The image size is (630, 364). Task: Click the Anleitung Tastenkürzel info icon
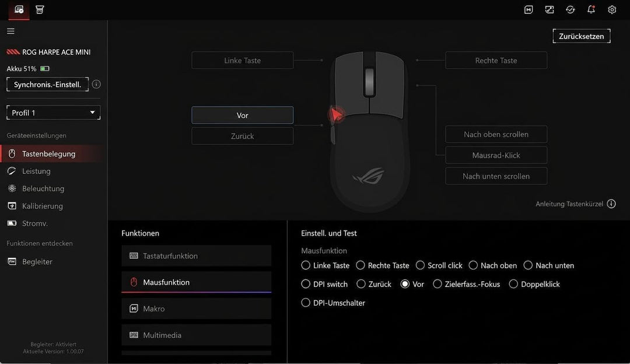611,204
